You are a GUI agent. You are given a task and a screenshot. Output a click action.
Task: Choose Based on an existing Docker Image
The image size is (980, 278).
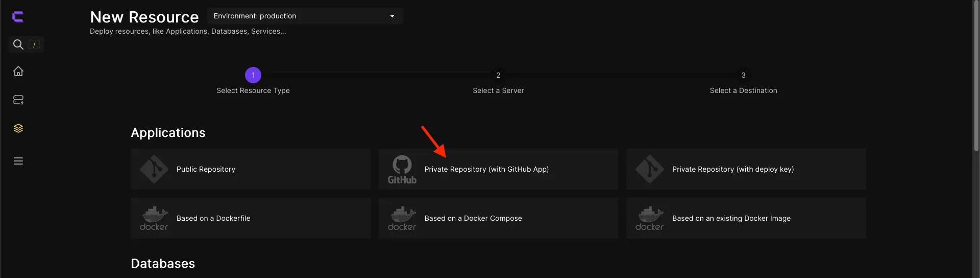[746, 218]
